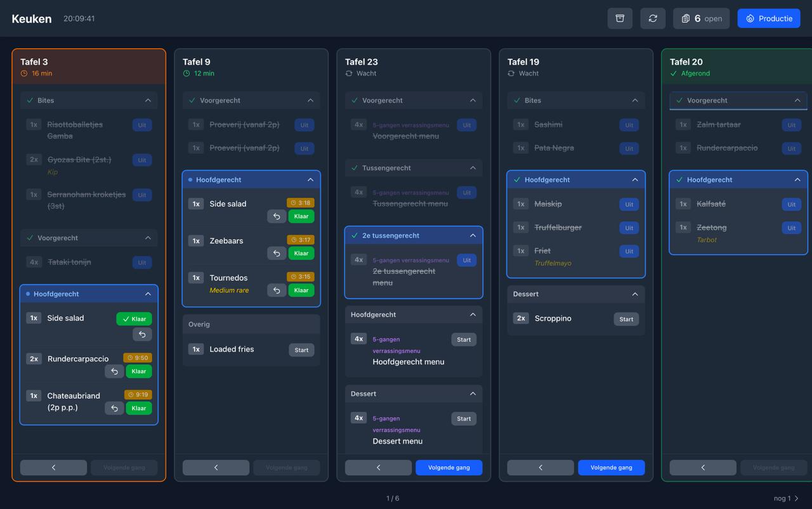The width and height of the screenshot is (812, 509).
Task: Click Volgende gang on Tafel 23
Action: [x=449, y=467]
